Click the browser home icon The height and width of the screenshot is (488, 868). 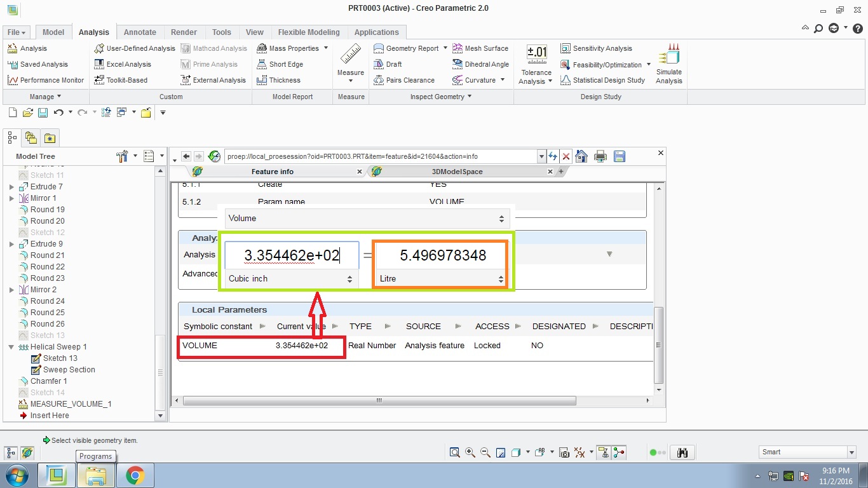click(x=581, y=156)
